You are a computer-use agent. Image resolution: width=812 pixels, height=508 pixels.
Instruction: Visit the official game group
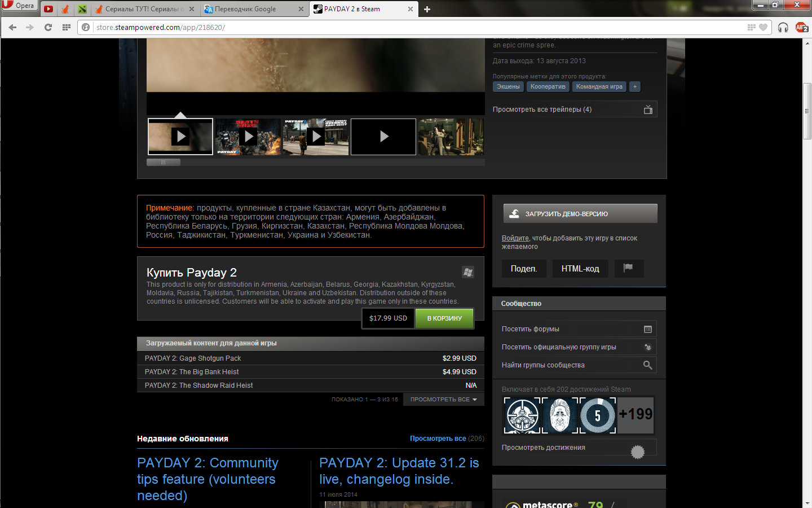(579, 347)
